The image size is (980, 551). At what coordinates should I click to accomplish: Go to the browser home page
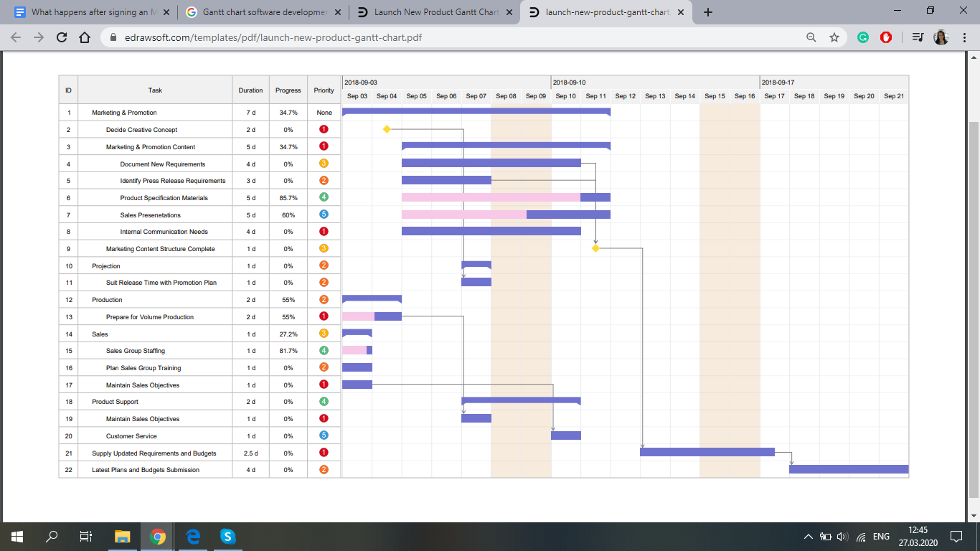[x=85, y=38]
